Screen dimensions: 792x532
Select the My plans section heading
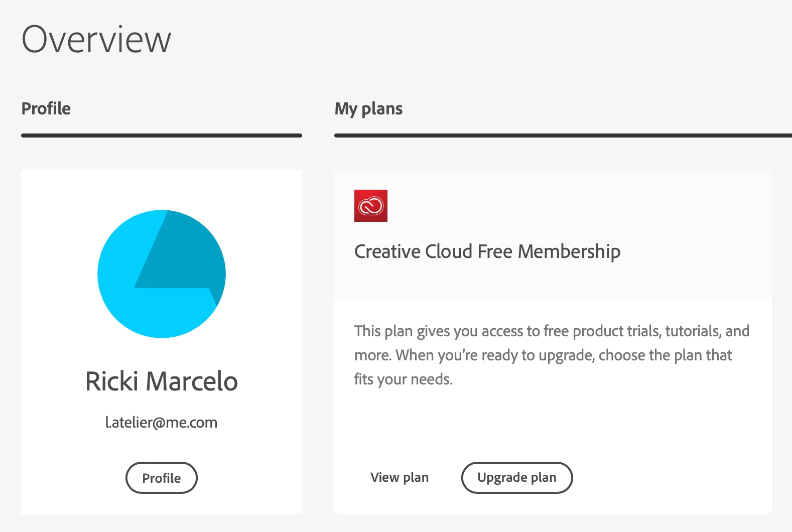coord(368,108)
